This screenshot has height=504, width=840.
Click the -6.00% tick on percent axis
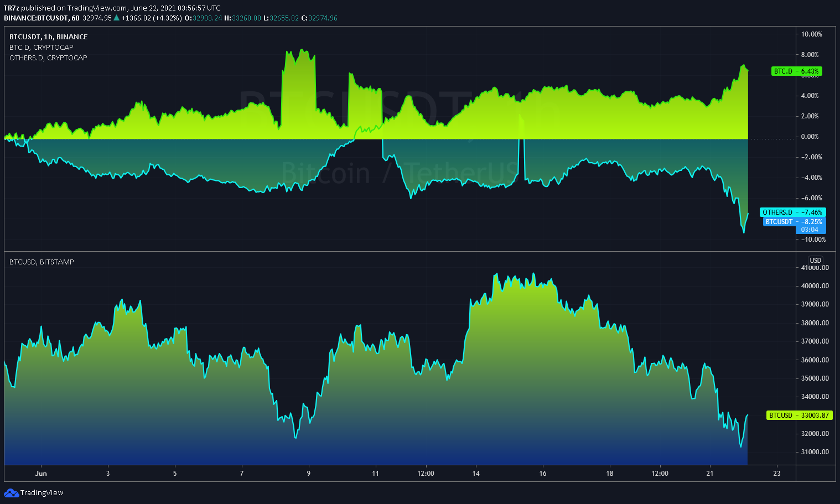811,198
